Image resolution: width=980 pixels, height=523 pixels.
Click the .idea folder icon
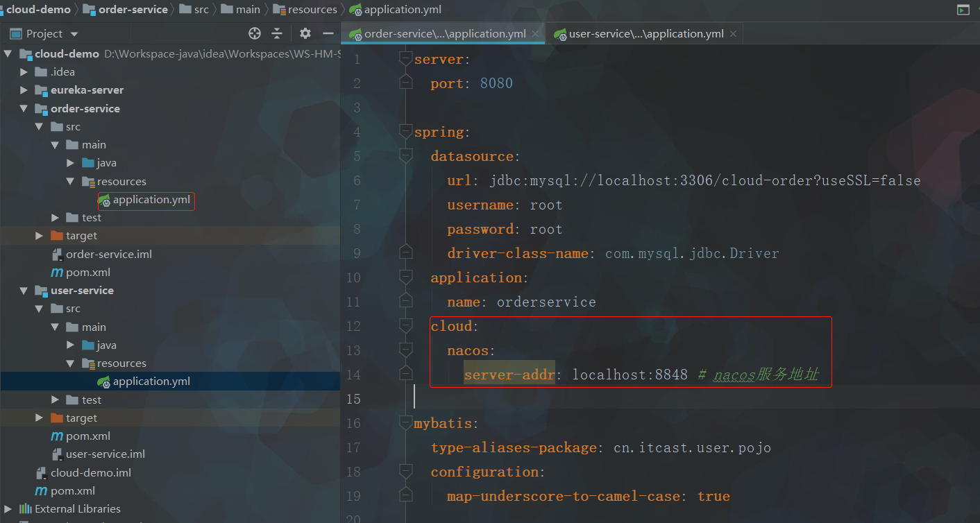click(42, 72)
